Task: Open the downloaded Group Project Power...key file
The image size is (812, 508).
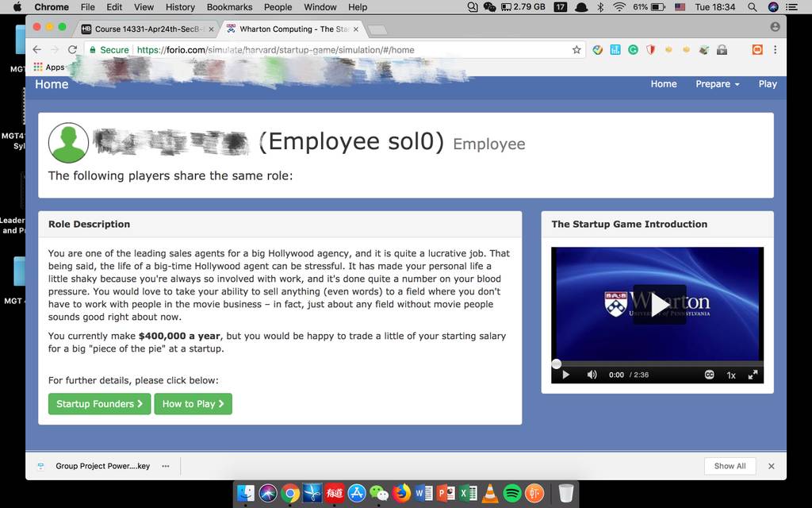Action: click(x=102, y=466)
